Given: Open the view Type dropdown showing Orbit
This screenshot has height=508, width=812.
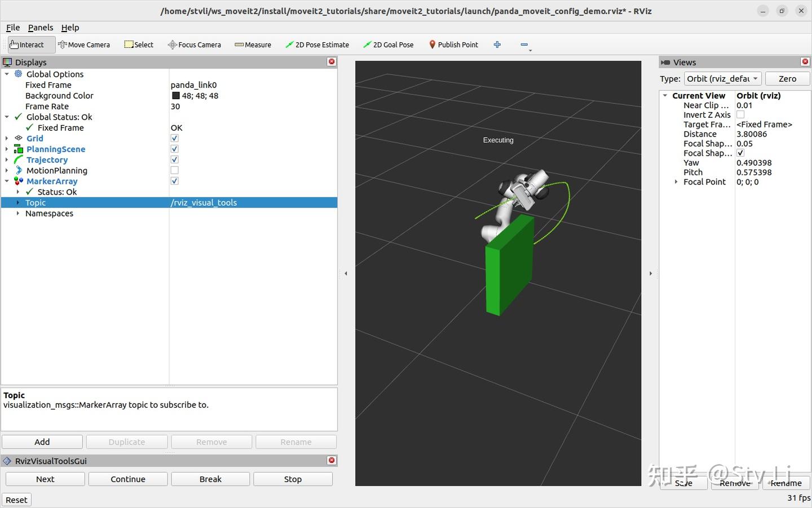Looking at the screenshot, I should (x=722, y=78).
